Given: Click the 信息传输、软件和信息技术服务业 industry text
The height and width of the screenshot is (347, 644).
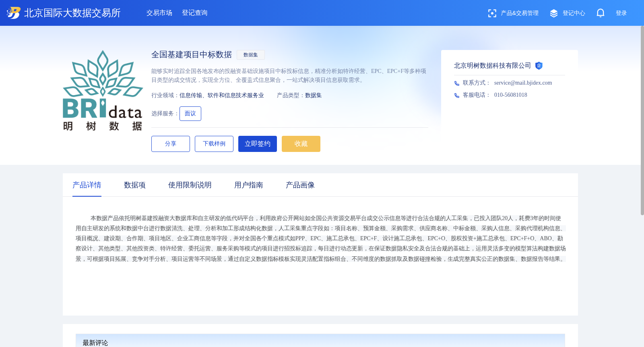Looking at the screenshot, I should click(x=222, y=96).
